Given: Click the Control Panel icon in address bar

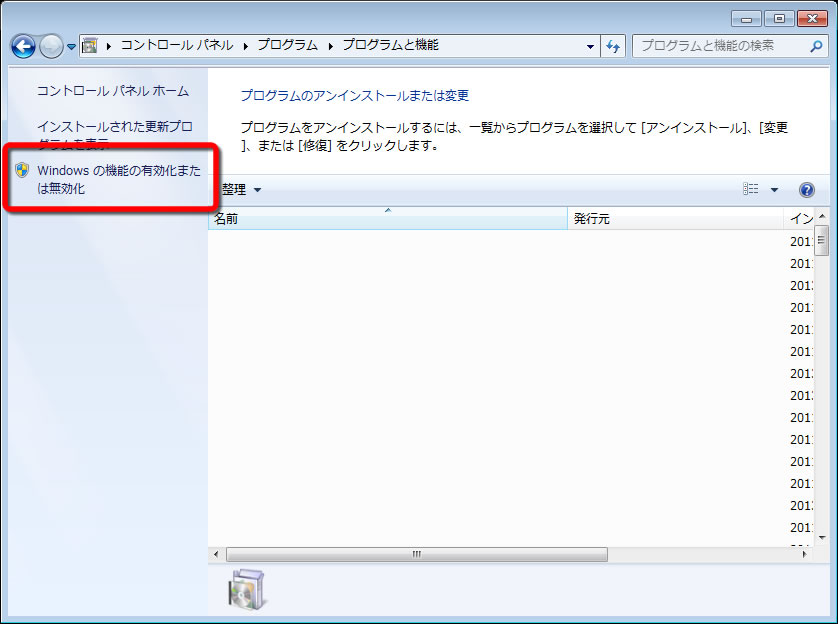Looking at the screenshot, I should 90,45.
